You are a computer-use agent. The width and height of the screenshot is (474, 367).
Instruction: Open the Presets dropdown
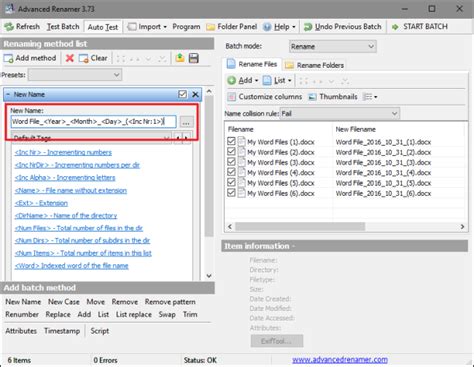75,75
